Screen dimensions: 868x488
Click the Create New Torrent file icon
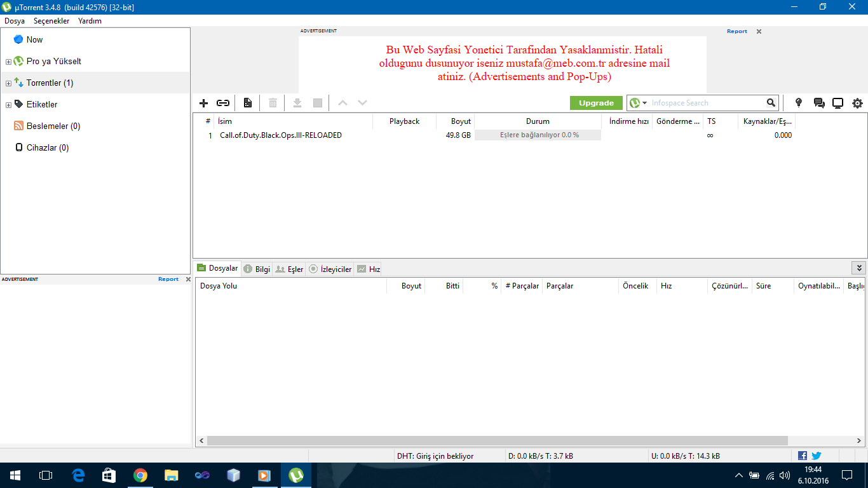tap(248, 103)
